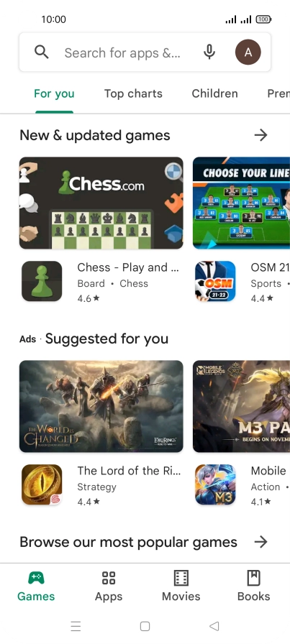Image resolution: width=290 pixels, height=644 pixels.
Task: Tap the recent apps menu navigation icon
Action: click(x=76, y=626)
